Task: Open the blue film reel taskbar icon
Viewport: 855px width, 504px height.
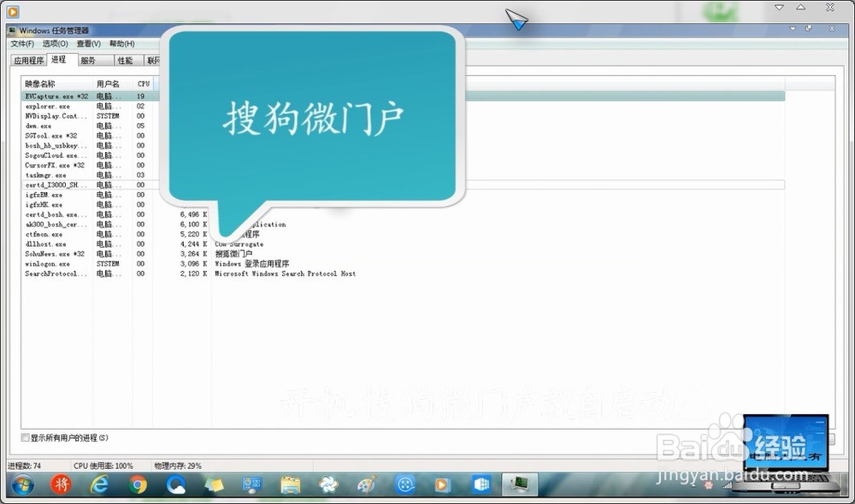Action: click(x=405, y=484)
